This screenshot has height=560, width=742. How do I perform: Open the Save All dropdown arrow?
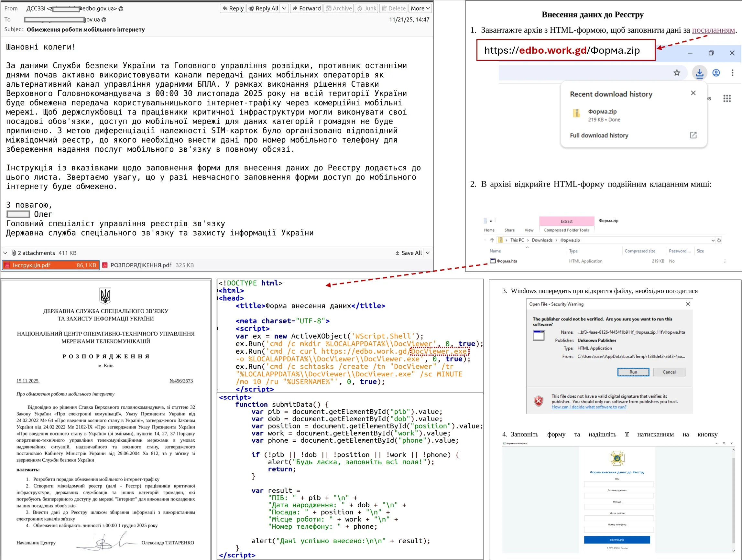pos(428,253)
